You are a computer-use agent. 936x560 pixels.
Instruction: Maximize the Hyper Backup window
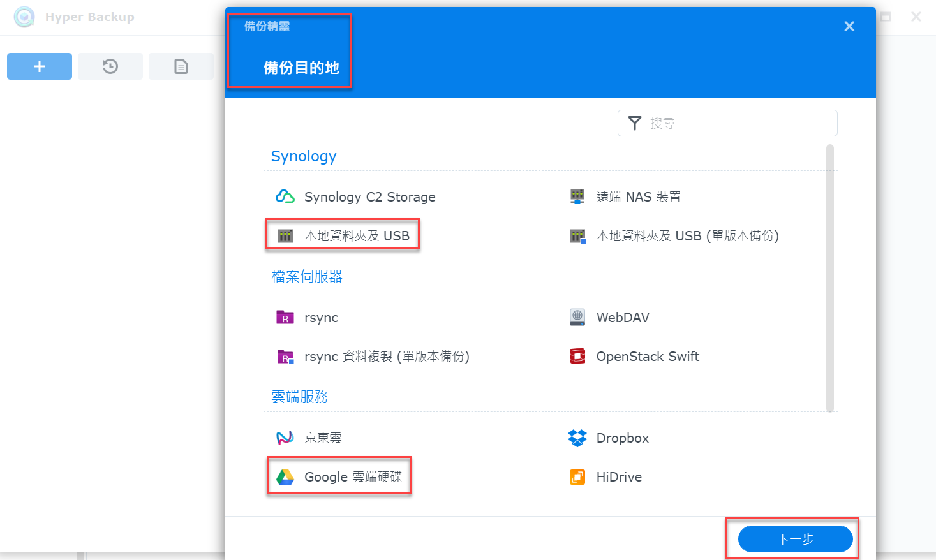coord(886,17)
